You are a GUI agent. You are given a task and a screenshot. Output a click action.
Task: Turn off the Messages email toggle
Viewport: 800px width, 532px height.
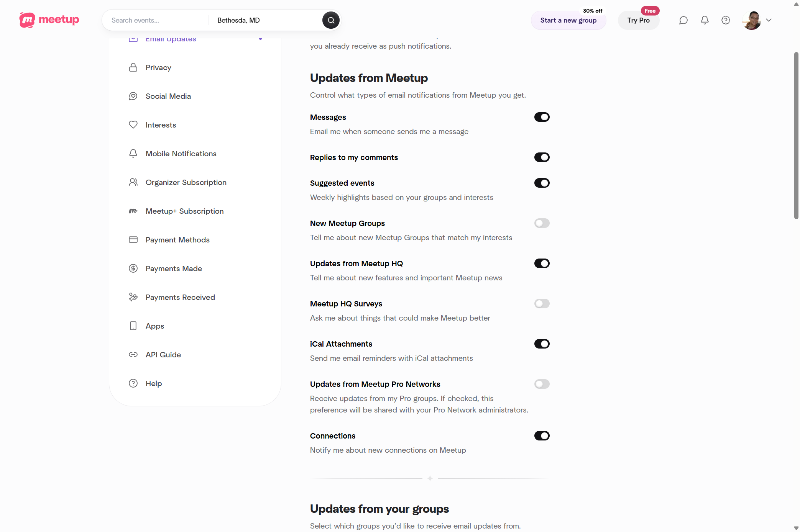point(542,117)
